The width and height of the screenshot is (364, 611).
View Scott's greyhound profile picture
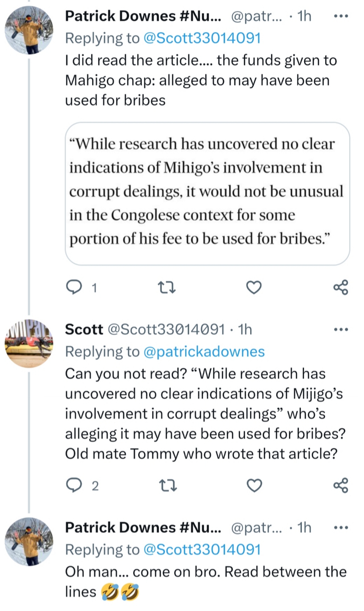tap(29, 344)
